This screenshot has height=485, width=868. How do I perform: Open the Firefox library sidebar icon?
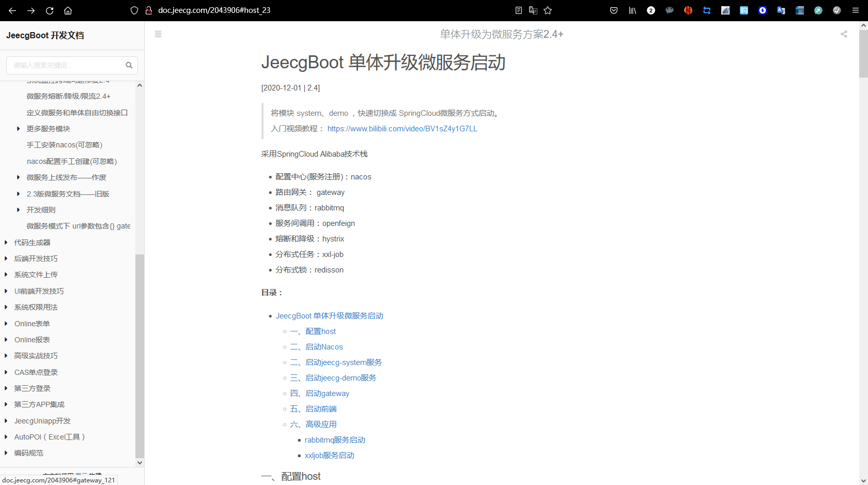pos(632,10)
